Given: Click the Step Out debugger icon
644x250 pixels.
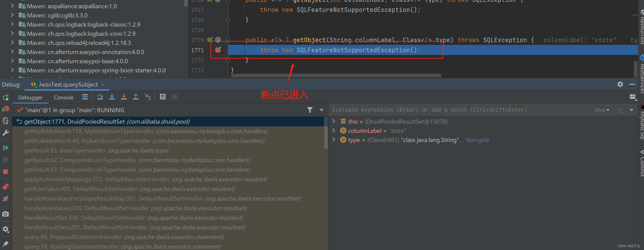Looking at the screenshot, I should (x=136, y=97).
